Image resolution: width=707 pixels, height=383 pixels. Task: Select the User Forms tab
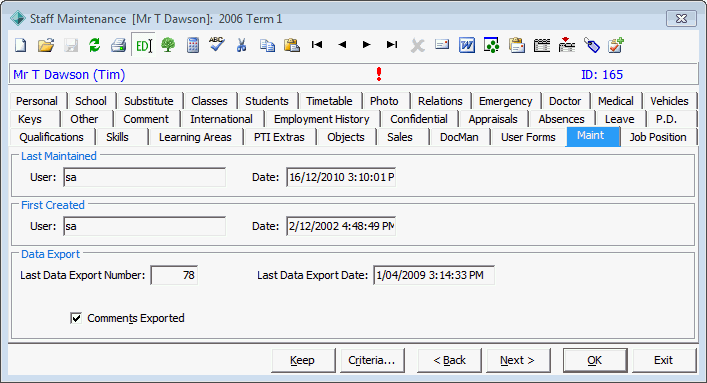tap(528, 137)
